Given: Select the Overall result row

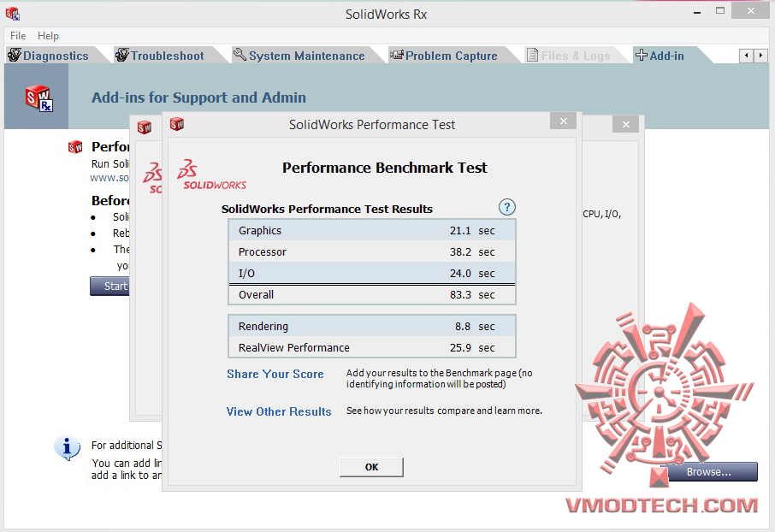Looking at the screenshot, I should [x=372, y=295].
